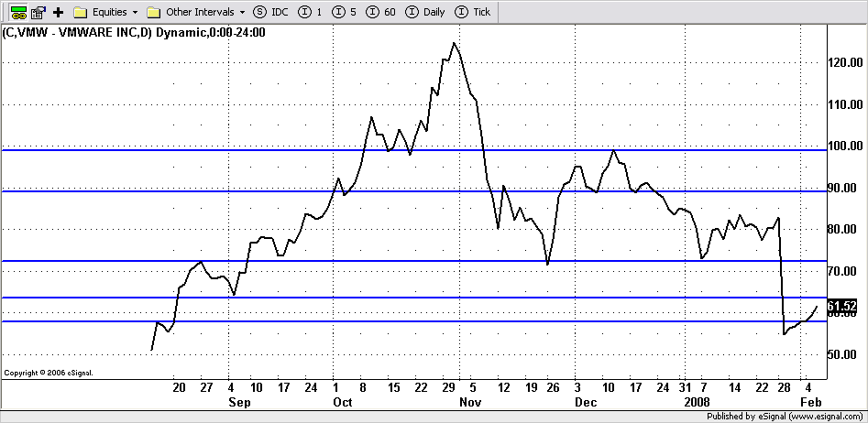Viewport: 868px width, 423px height.
Task: Click the 50.00 price axis label
Action: click(x=844, y=354)
